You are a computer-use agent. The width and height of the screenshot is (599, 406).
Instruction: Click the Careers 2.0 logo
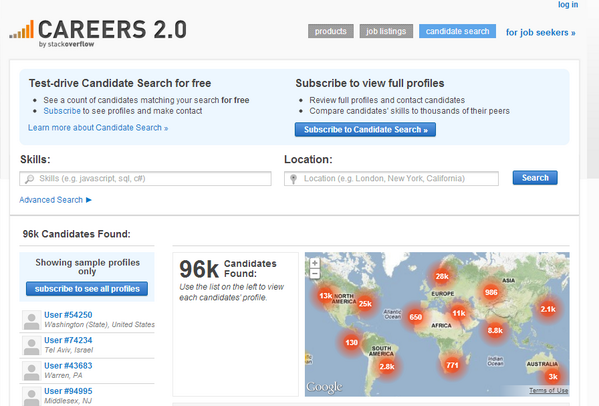[x=98, y=33]
